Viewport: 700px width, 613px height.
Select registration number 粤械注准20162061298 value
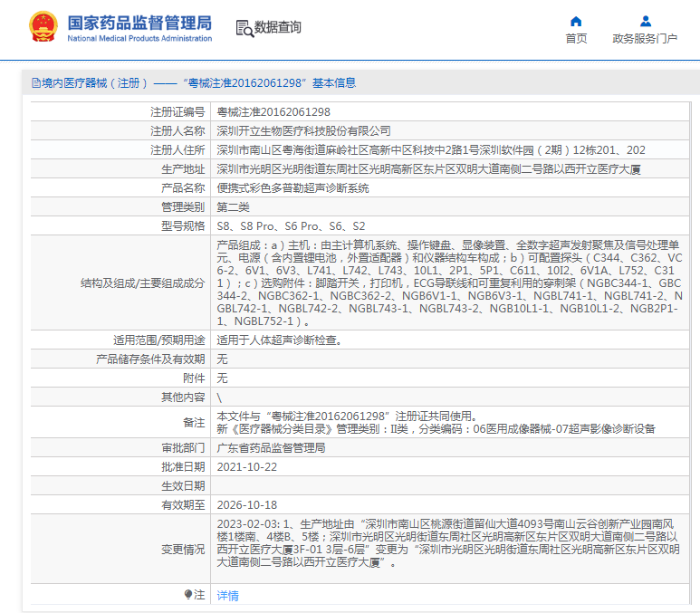point(273,112)
